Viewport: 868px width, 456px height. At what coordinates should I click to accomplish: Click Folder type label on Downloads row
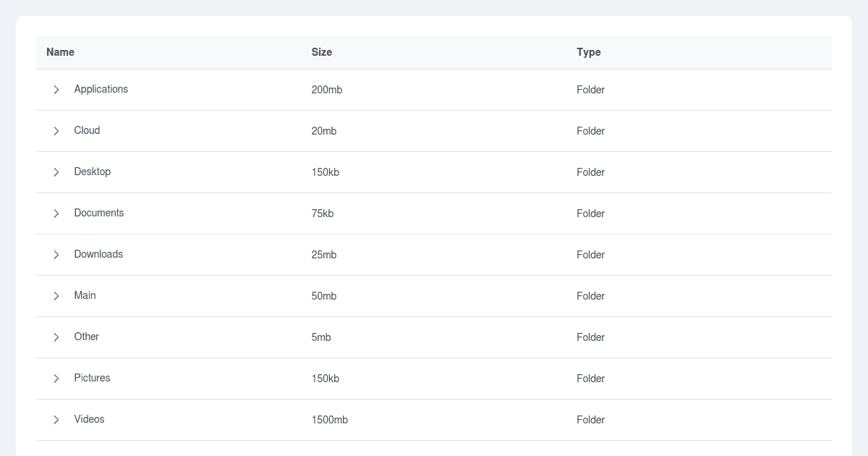click(590, 255)
